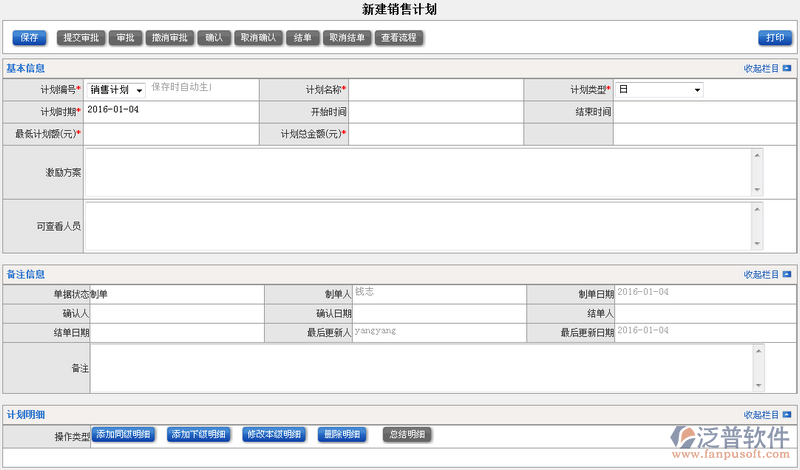Click the 提交审批 submit approval button
This screenshot has height=470, width=800.
pos(80,38)
